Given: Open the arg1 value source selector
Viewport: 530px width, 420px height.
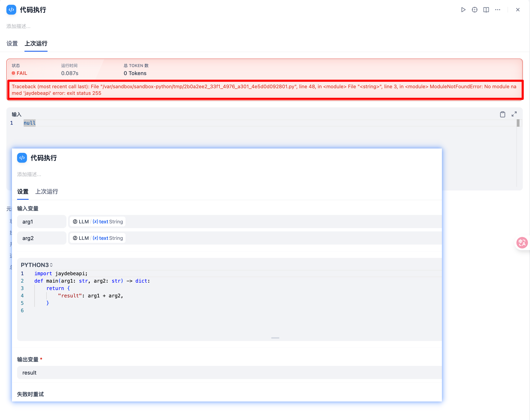Looking at the screenshot, I should [97, 222].
